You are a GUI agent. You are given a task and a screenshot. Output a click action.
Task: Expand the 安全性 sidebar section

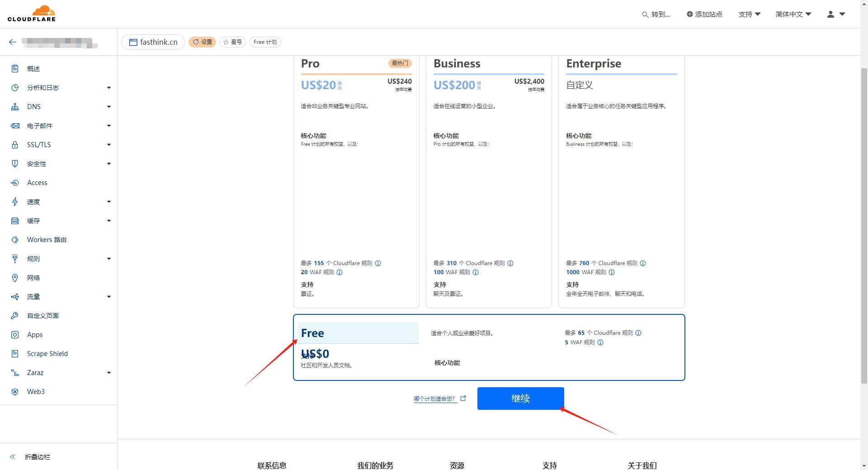[x=109, y=164]
